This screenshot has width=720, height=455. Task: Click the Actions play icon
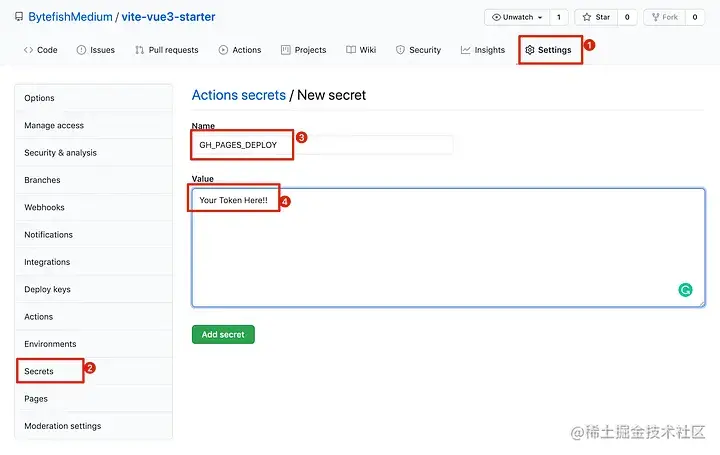[x=223, y=50]
